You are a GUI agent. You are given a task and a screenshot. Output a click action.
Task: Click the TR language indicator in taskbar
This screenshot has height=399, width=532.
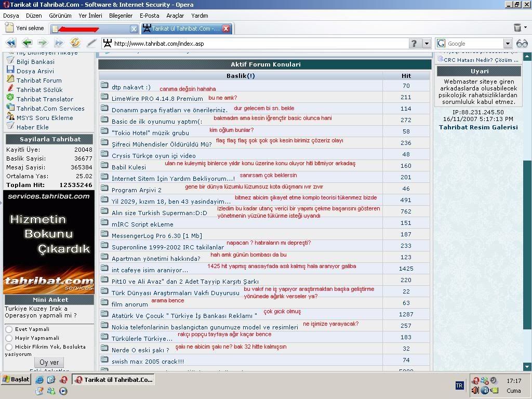(459, 385)
